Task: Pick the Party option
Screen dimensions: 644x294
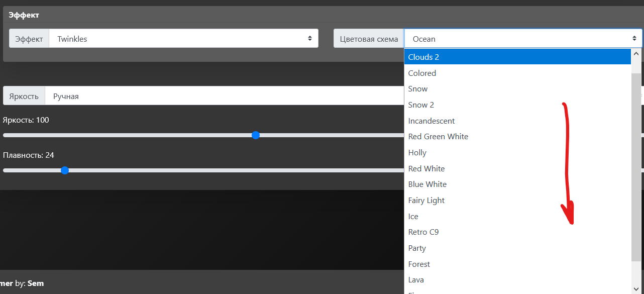Action: (417, 248)
